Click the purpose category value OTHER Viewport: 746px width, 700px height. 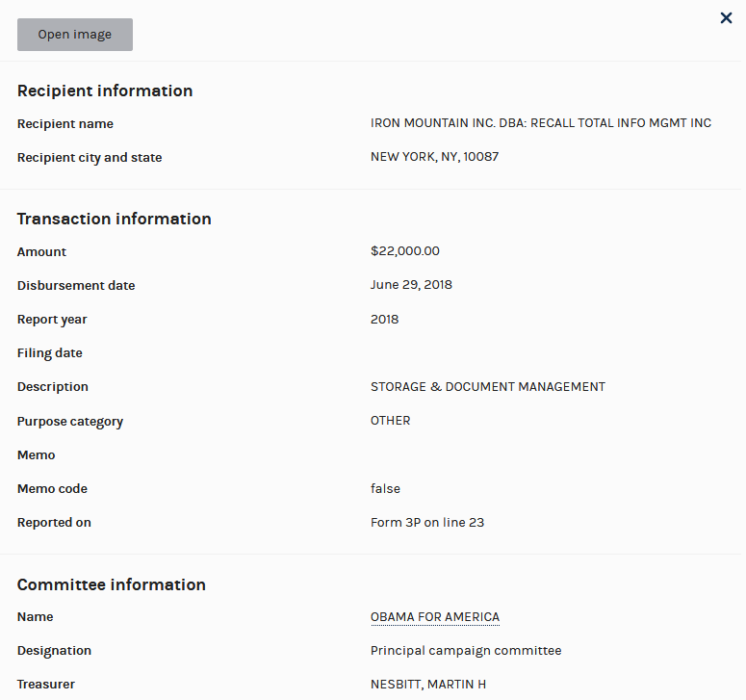(x=390, y=421)
